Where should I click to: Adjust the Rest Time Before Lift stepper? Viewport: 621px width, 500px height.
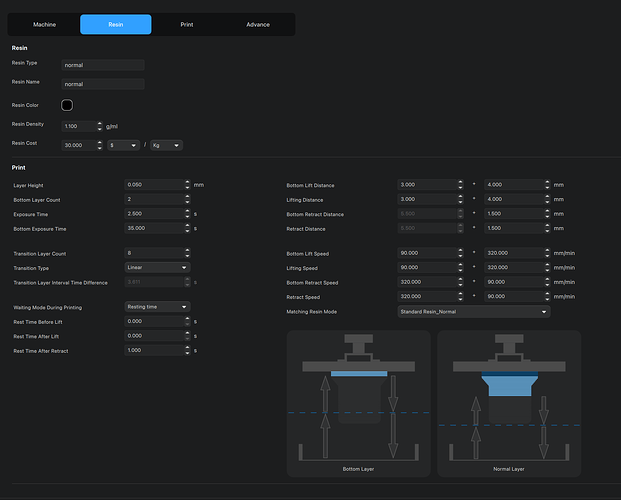(x=187, y=321)
